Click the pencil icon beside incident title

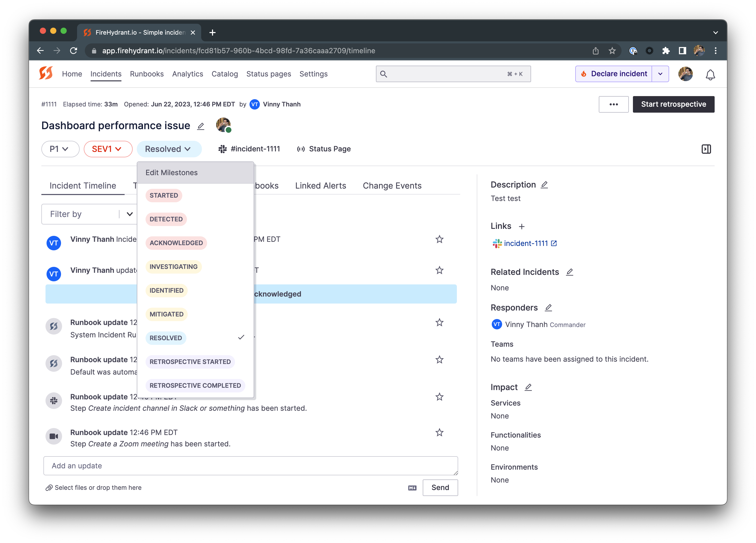200,126
